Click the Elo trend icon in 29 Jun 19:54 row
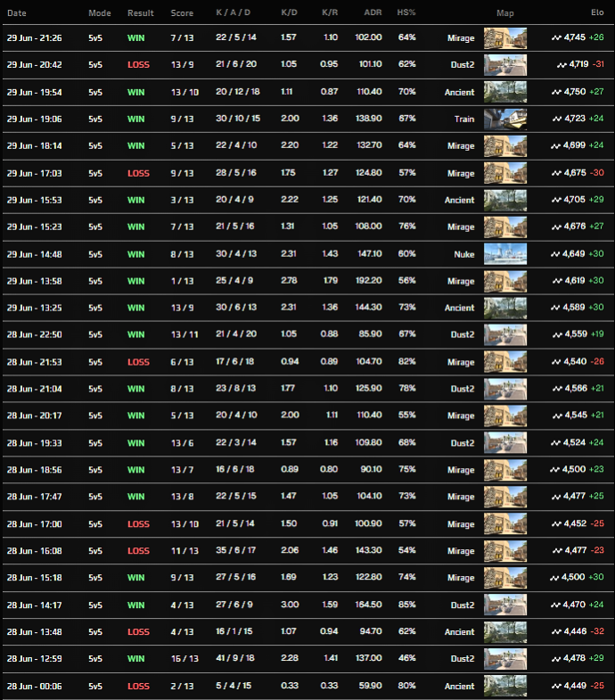Screen dimensions: 615x700 click(556, 93)
